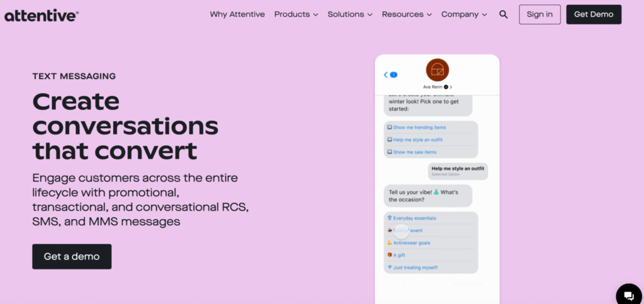Click the Get a demo hero button
The width and height of the screenshot is (644, 304).
click(72, 256)
